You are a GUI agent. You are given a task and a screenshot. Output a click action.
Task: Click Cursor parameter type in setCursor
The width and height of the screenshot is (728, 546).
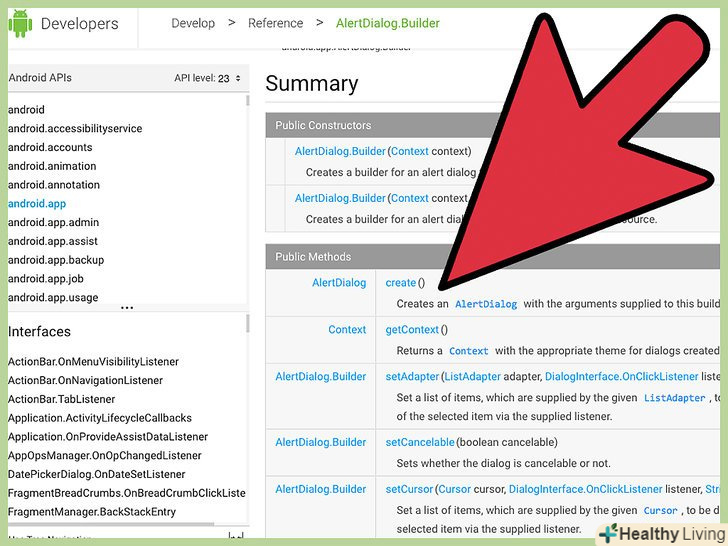tap(455, 489)
